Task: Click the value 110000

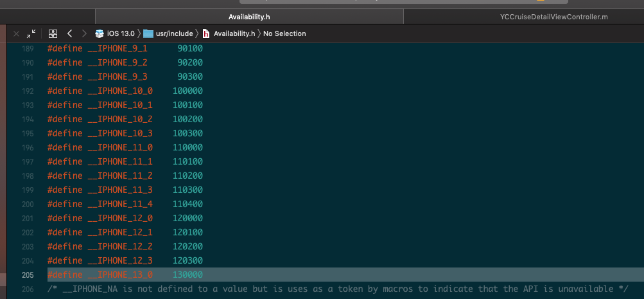Action: click(187, 147)
